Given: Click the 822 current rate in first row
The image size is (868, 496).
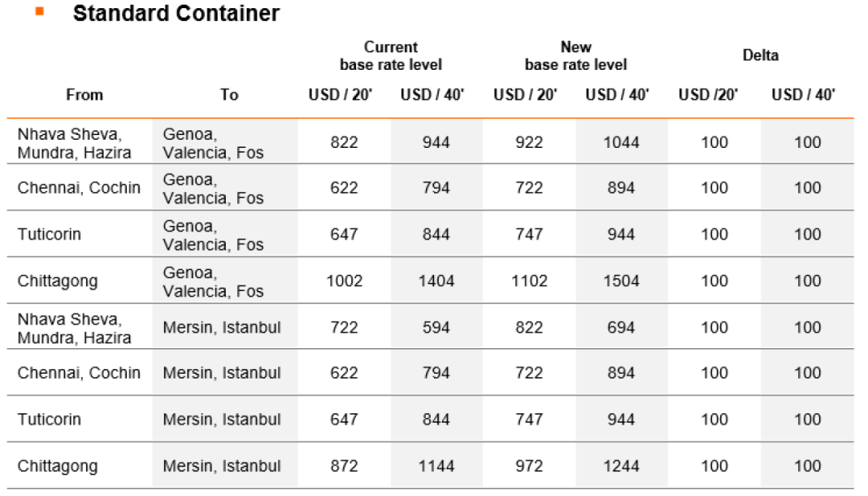Looking at the screenshot, I should (x=344, y=142).
